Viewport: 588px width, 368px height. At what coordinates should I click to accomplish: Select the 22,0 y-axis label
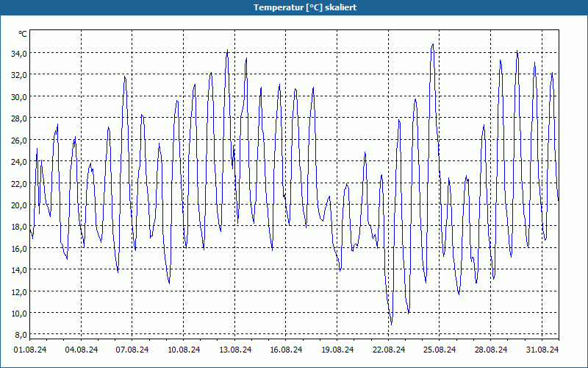point(19,183)
